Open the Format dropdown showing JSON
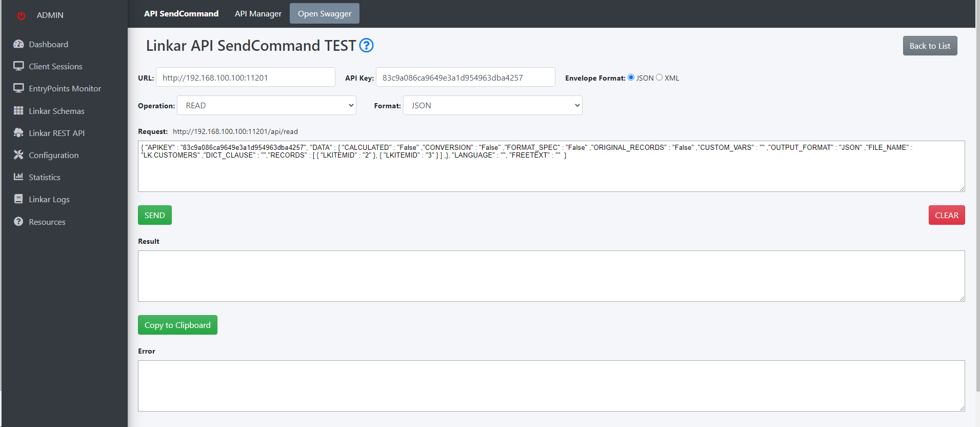Image resolution: width=980 pixels, height=427 pixels. 493,105
